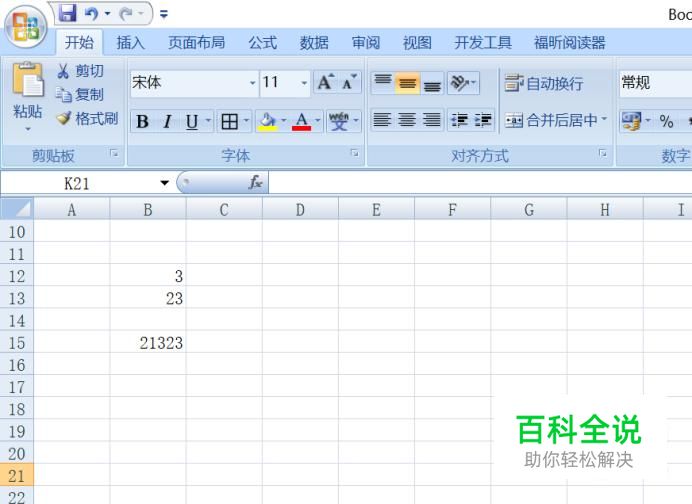Select cell containing 21323
This screenshot has width=692, height=504.
coord(148,343)
